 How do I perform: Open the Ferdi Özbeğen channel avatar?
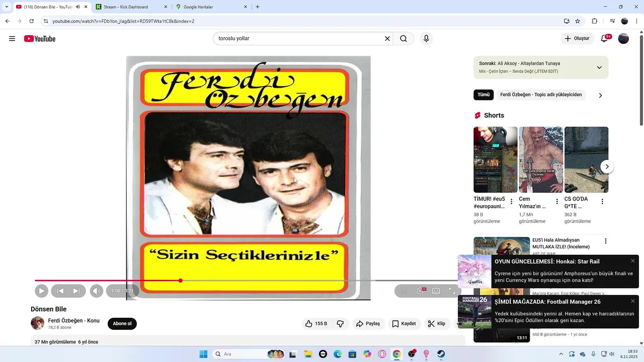tap(37, 323)
